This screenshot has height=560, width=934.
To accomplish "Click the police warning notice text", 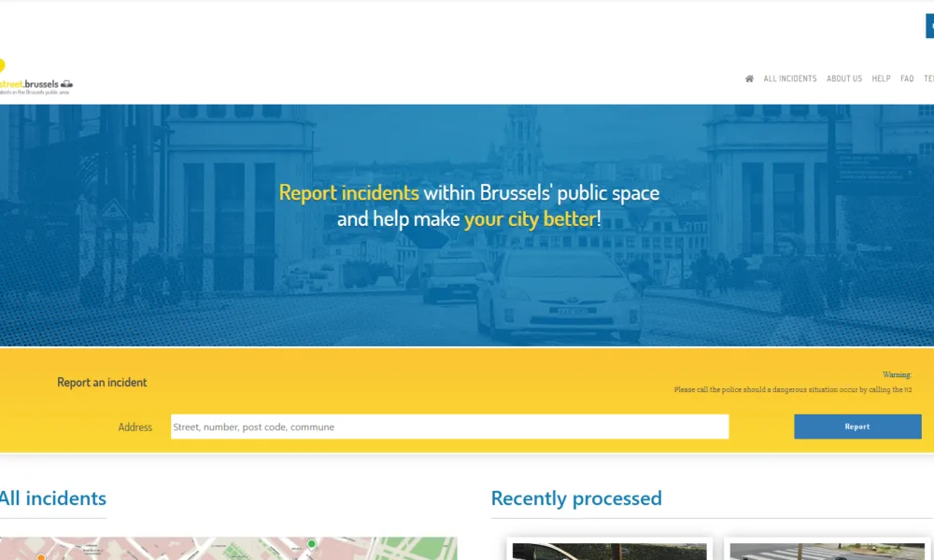I will tap(792, 389).
